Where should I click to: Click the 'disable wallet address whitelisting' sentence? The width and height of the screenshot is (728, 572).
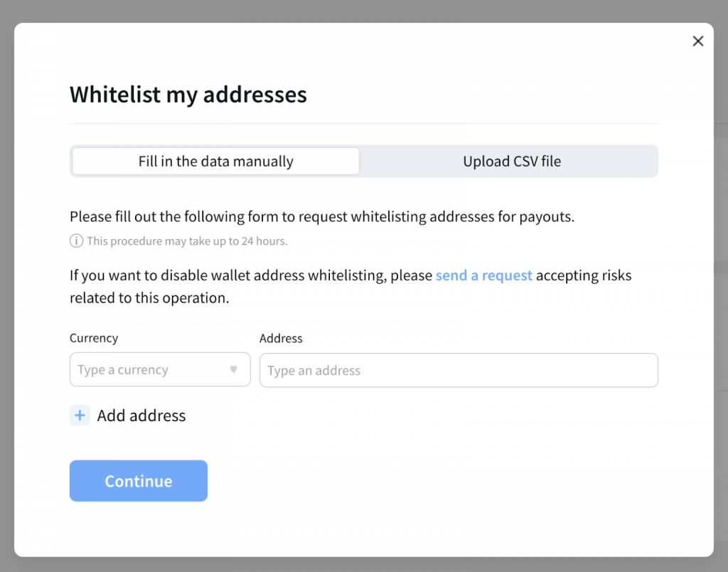tap(251, 275)
